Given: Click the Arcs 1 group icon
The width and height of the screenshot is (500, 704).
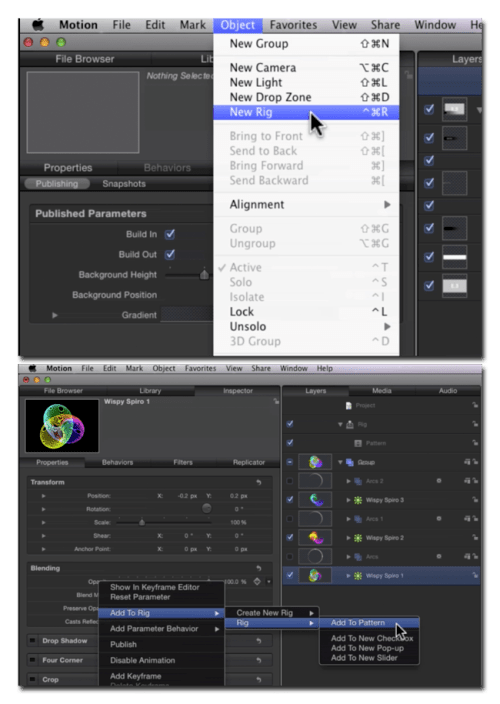Looking at the screenshot, I should point(358,519).
